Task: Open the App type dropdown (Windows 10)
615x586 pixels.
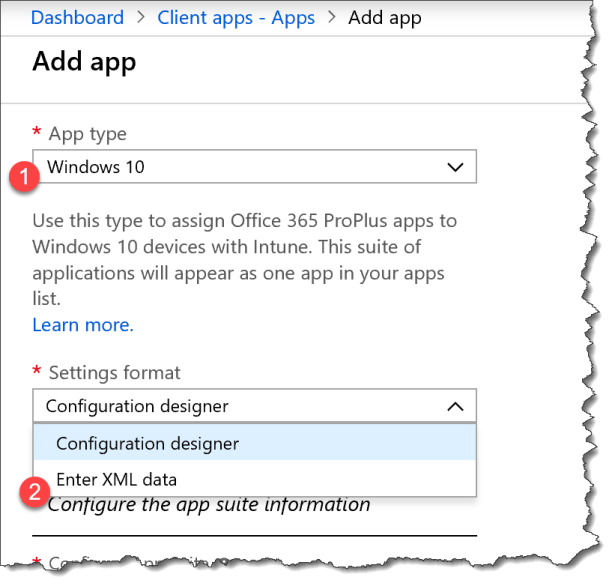Action: coord(255,166)
